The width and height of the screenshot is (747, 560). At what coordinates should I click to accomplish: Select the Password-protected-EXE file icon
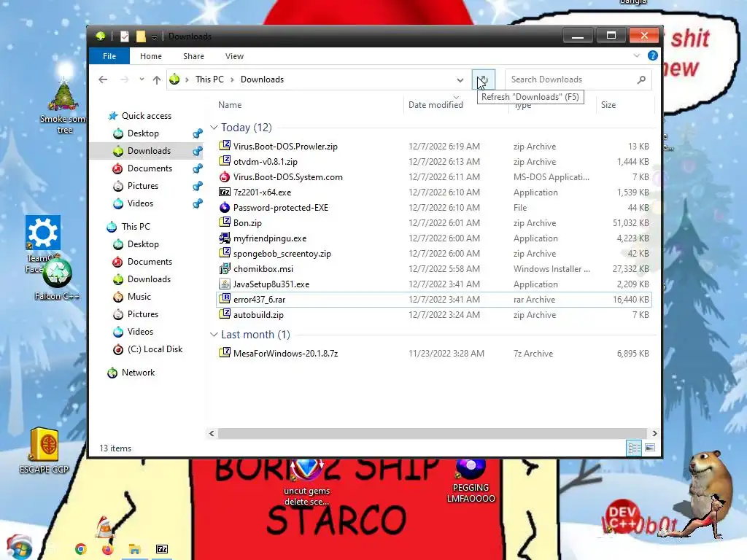tap(225, 207)
